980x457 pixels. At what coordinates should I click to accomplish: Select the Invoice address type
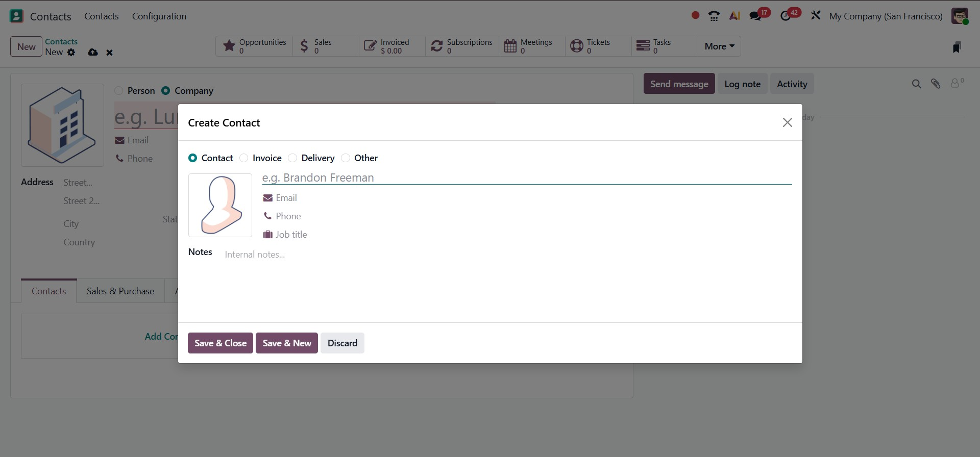[x=244, y=158]
